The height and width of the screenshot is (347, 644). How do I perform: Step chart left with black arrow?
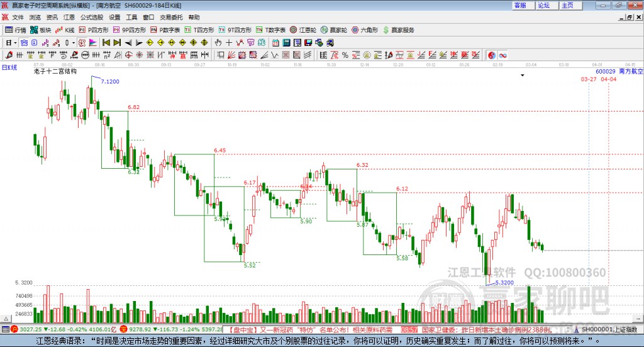128,43
